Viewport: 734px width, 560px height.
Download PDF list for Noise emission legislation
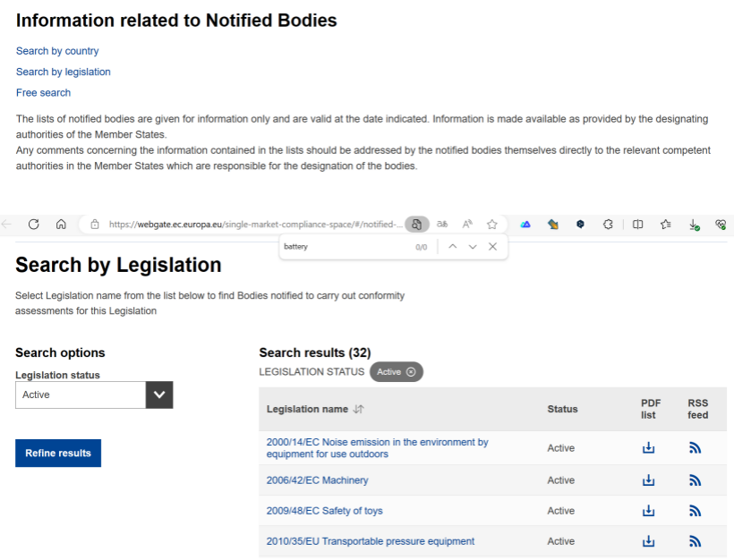tap(649, 448)
